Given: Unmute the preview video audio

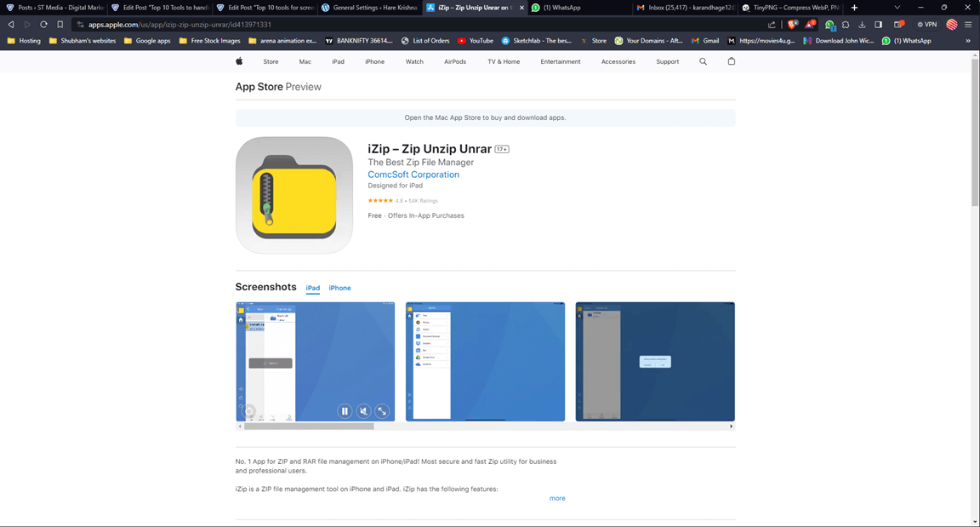Looking at the screenshot, I should [x=363, y=411].
